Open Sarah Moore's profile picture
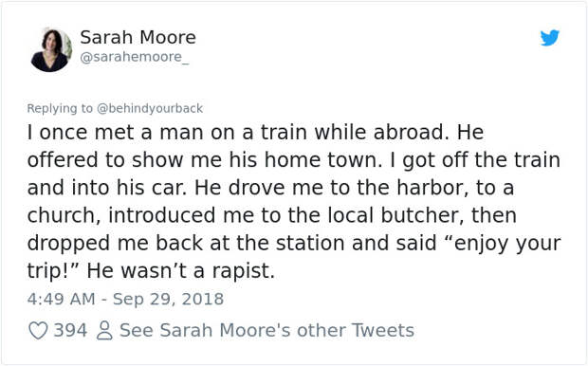The height and width of the screenshot is (366, 588). coord(51,50)
